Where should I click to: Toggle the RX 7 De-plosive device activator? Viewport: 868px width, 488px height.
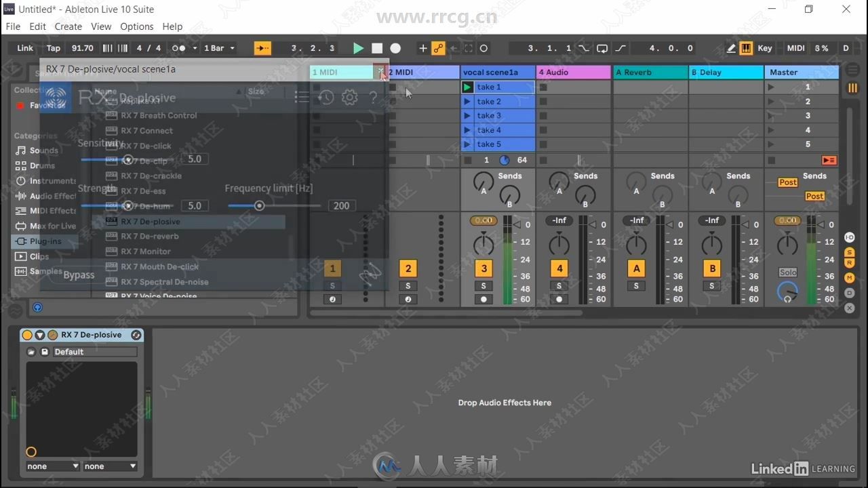pos(27,335)
